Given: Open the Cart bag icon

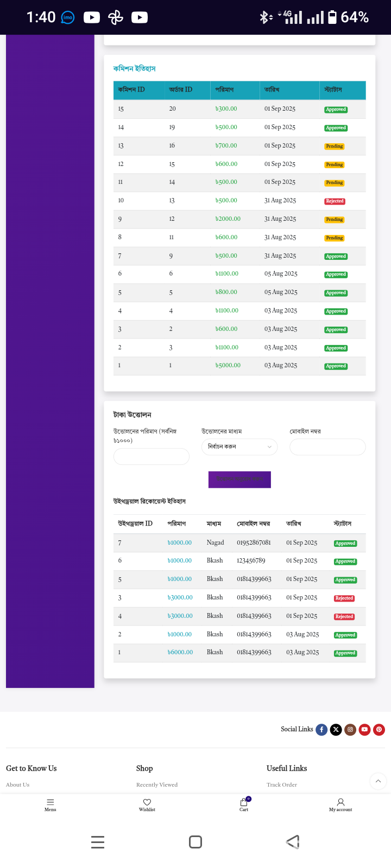Looking at the screenshot, I should tap(244, 802).
